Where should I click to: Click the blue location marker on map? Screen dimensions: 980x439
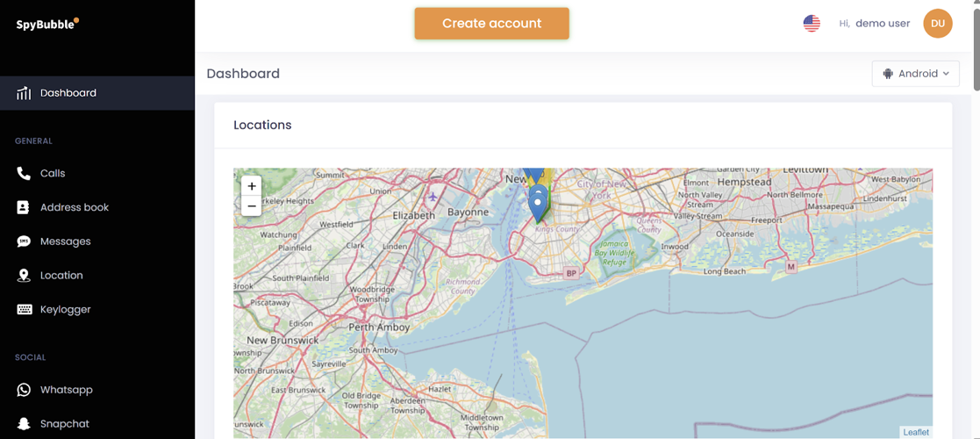(538, 205)
